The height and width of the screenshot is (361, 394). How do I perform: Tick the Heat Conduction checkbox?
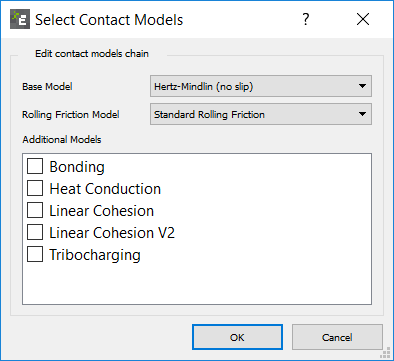click(35, 188)
